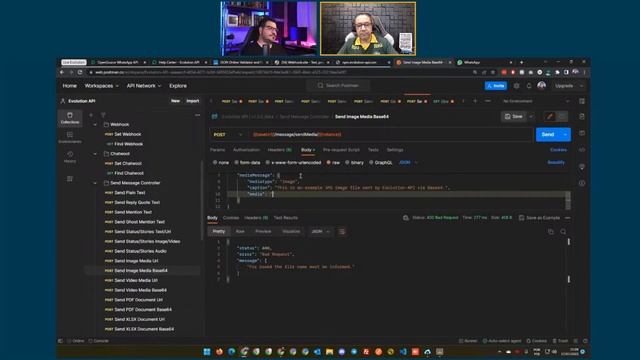Open the History sidebar panel
Screen dimensions: 640x360
point(70,157)
